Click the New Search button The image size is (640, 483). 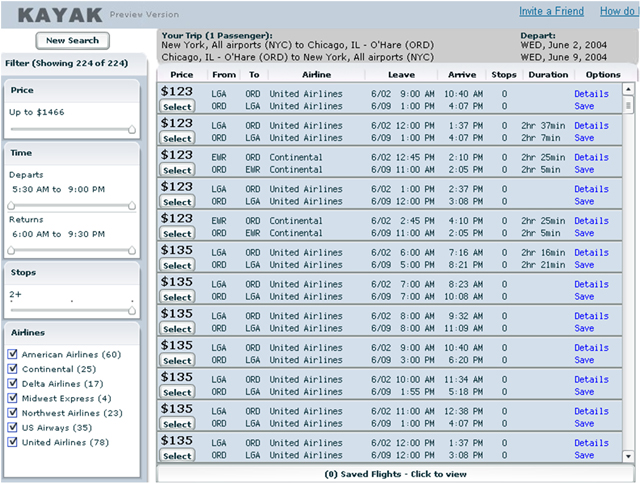(x=72, y=41)
